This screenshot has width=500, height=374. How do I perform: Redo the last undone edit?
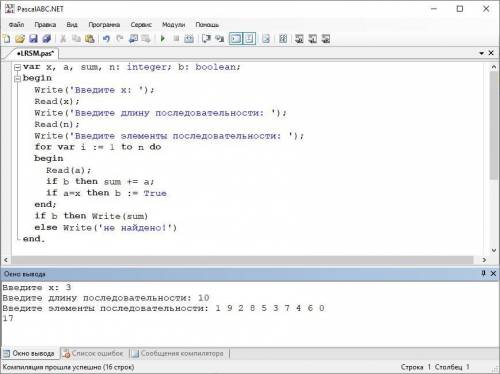tap(120, 39)
